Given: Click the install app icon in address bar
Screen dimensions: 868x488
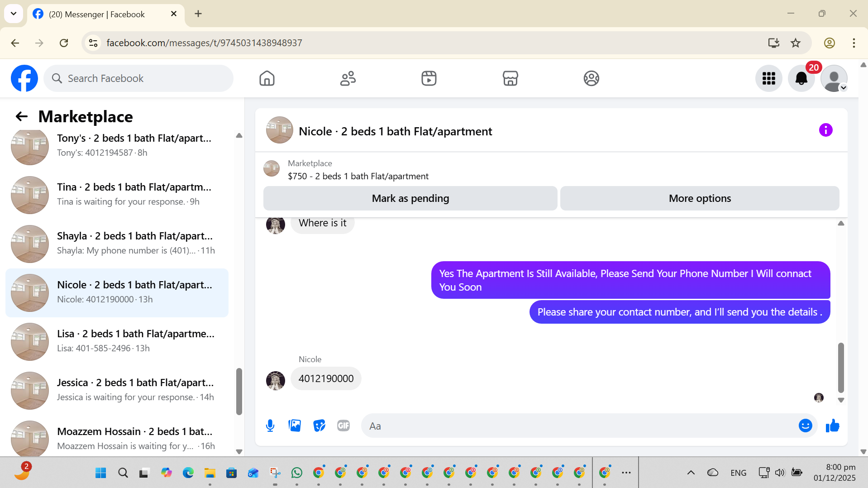Looking at the screenshot, I should tap(773, 43).
